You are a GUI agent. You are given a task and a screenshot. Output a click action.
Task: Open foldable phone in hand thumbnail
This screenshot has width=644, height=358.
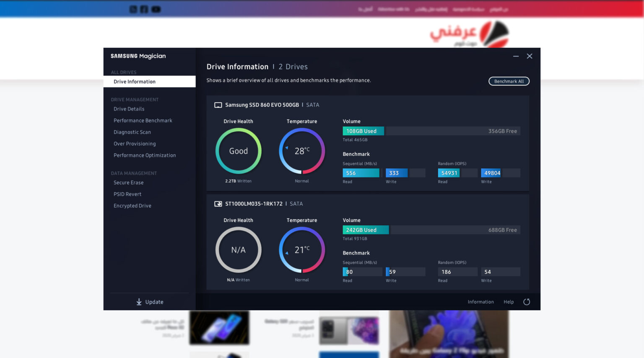click(x=449, y=334)
